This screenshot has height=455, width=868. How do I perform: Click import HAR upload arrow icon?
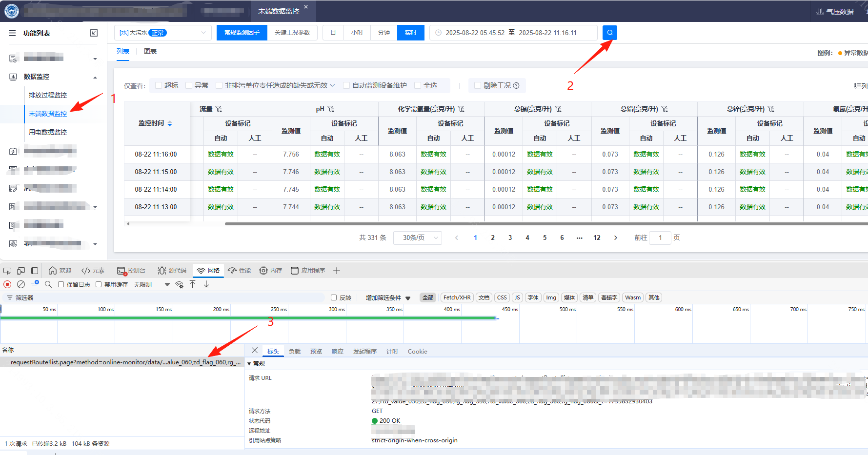click(x=193, y=284)
